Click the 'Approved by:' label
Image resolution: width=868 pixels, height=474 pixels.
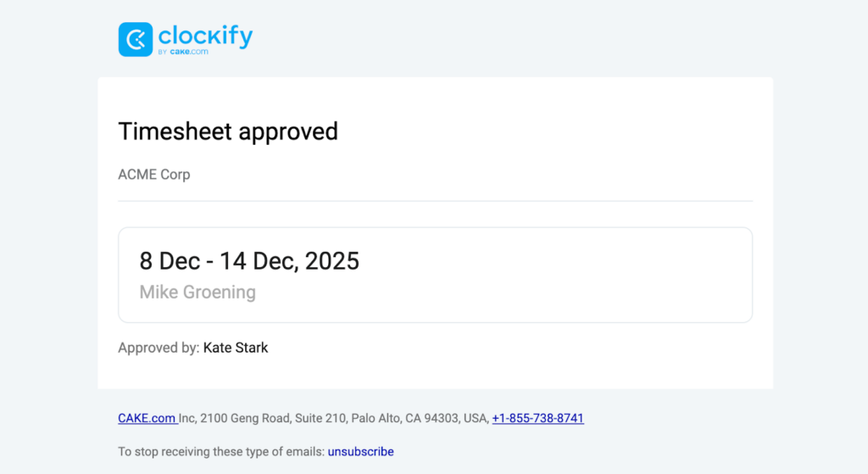pyautogui.click(x=159, y=348)
